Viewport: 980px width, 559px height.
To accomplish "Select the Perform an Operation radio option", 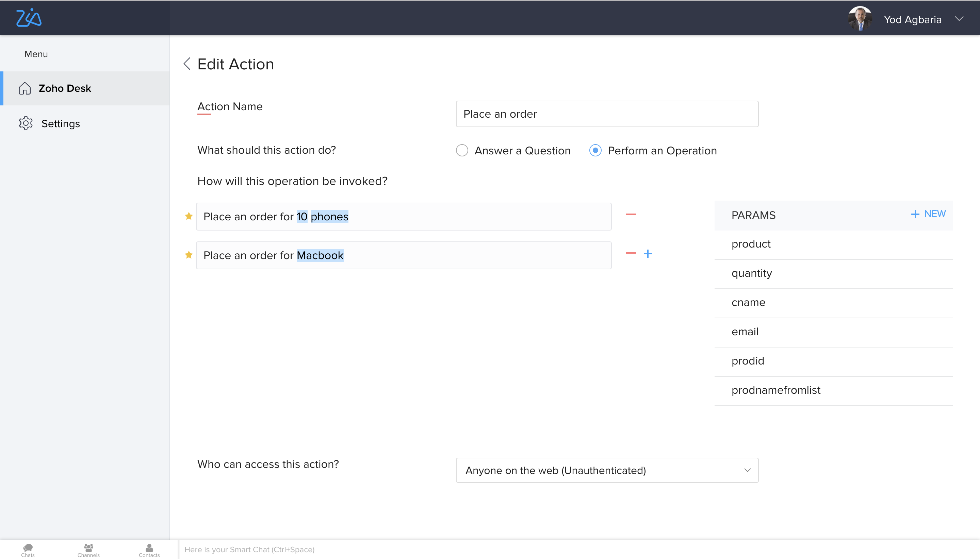I will tap(595, 151).
